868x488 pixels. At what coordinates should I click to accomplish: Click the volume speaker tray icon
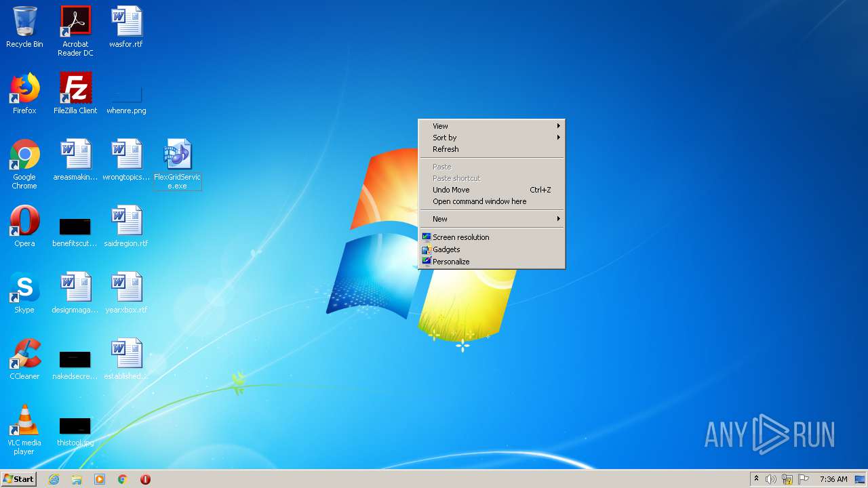771,479
